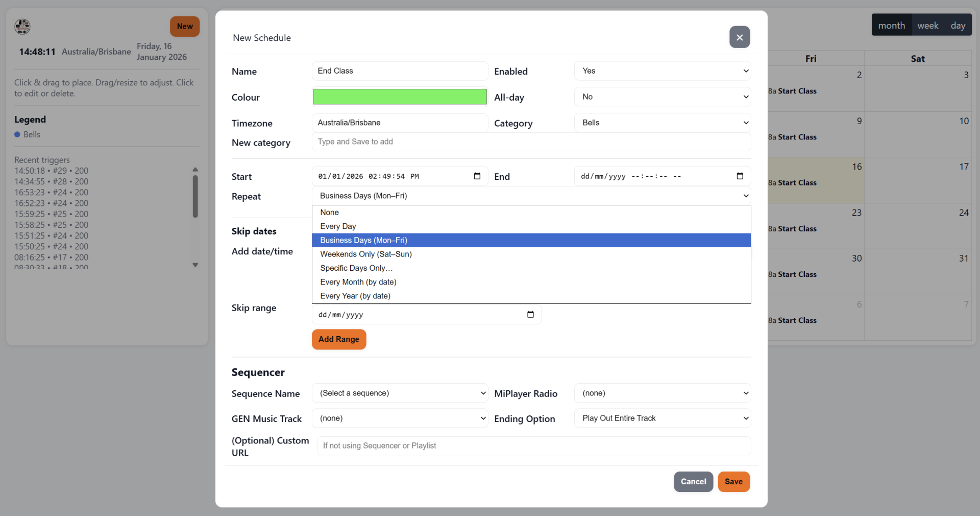The width and height of the screenshot is (980, 516).
Task: Open the green Colour swatch picker
Action: coord(400,97)
